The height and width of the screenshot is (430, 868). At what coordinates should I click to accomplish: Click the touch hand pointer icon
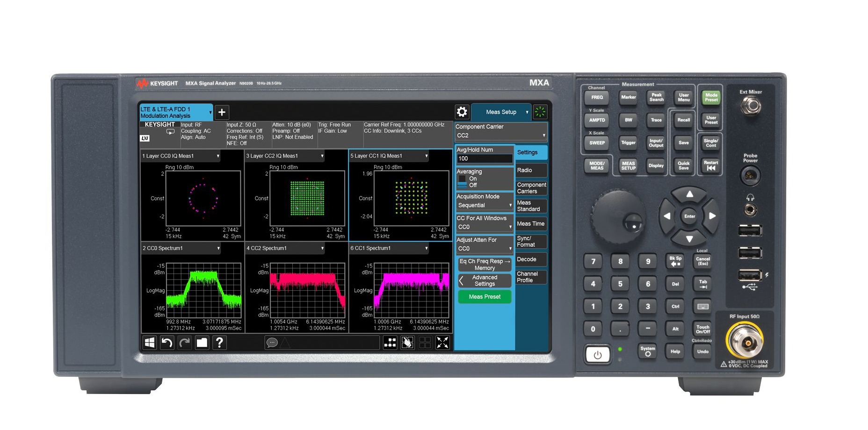(407, 343)
